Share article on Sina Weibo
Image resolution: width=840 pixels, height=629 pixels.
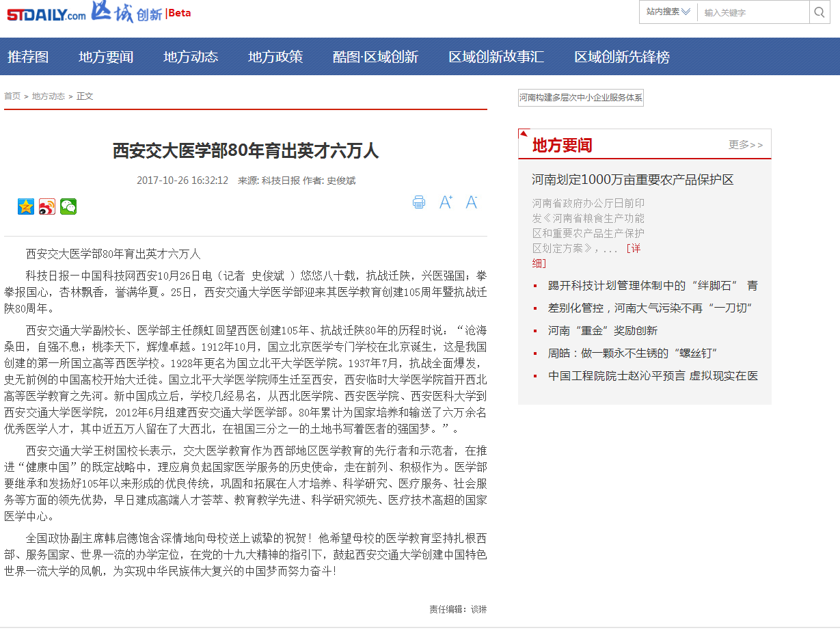coord(47,206)
